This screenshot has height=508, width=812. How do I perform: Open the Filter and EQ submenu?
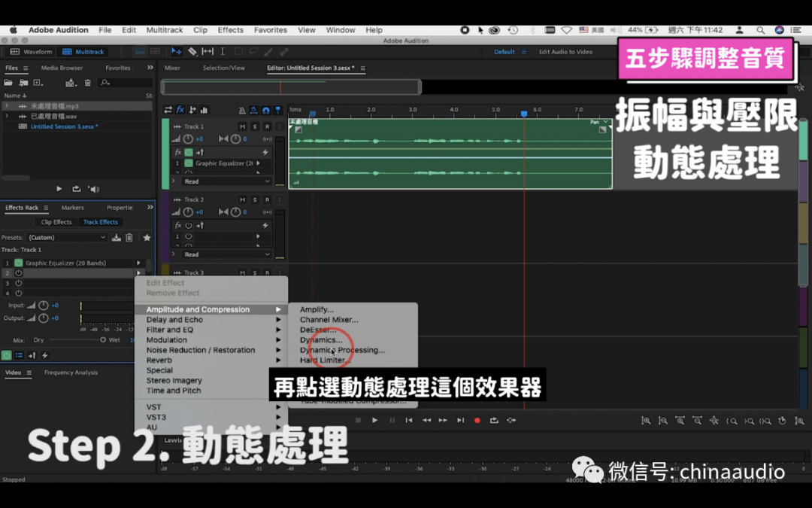211,330
